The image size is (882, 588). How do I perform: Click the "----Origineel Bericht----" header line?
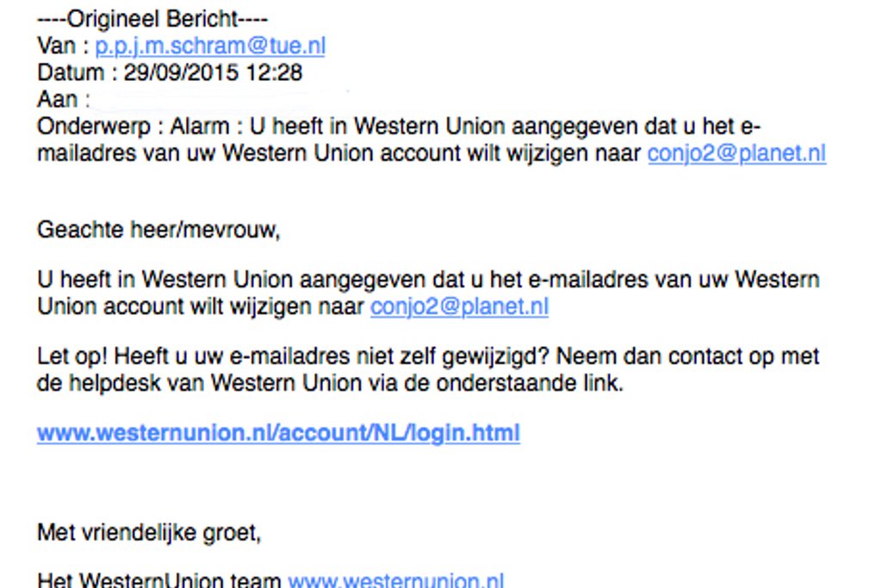[x=152, y=18]
